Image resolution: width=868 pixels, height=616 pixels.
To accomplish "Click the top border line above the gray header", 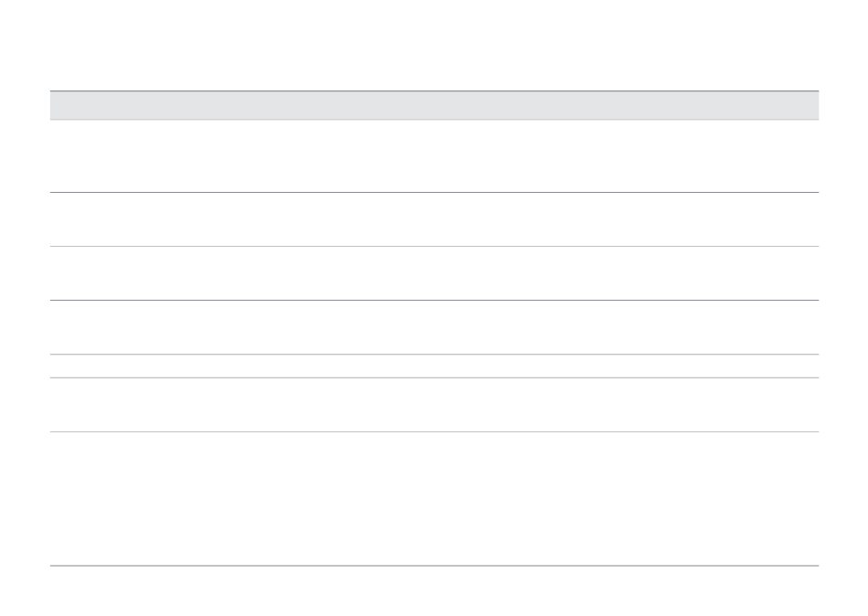I will pos(434,90).
